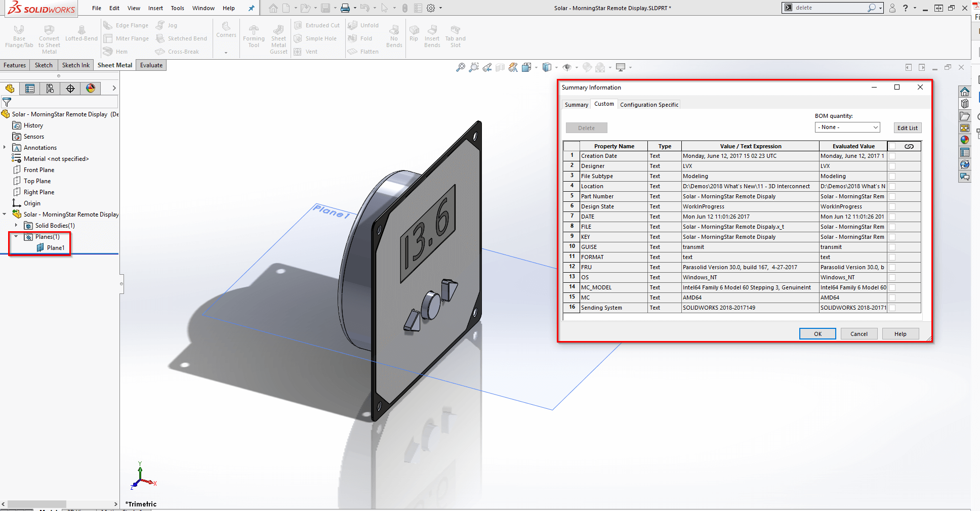Collapse the Solar - MorningStar Remote Display feature

click(5, 215)
